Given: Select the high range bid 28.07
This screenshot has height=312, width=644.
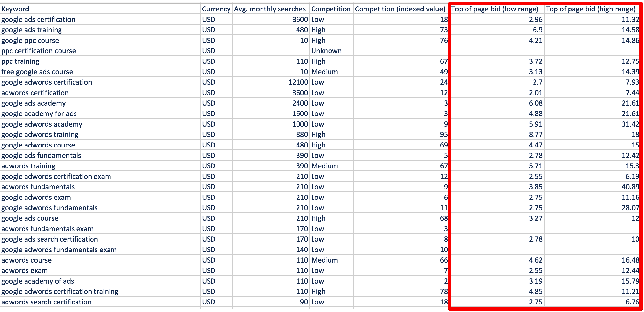Looking at the screenshot, I should (592, 208).
